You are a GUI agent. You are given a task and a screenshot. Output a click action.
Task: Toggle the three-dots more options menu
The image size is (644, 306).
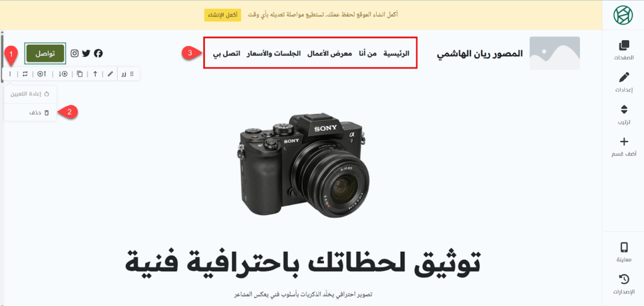pyautogui.click(x=10, y=74)
